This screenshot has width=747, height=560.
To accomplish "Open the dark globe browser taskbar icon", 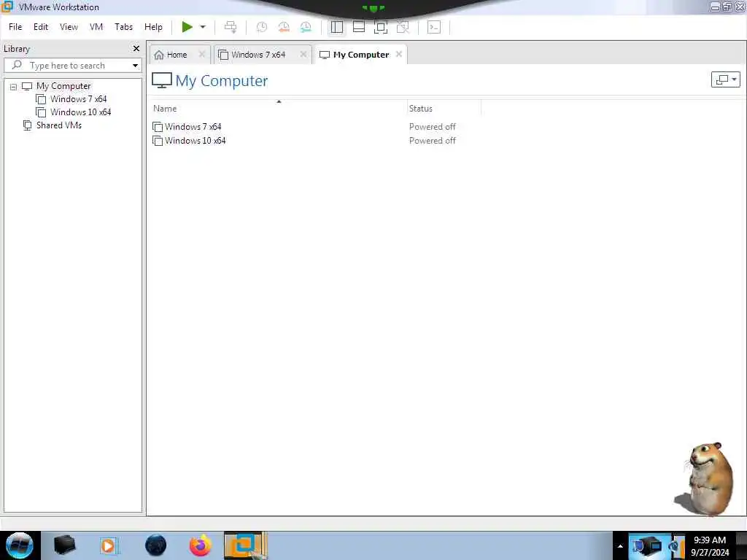I will click(156, 545).
